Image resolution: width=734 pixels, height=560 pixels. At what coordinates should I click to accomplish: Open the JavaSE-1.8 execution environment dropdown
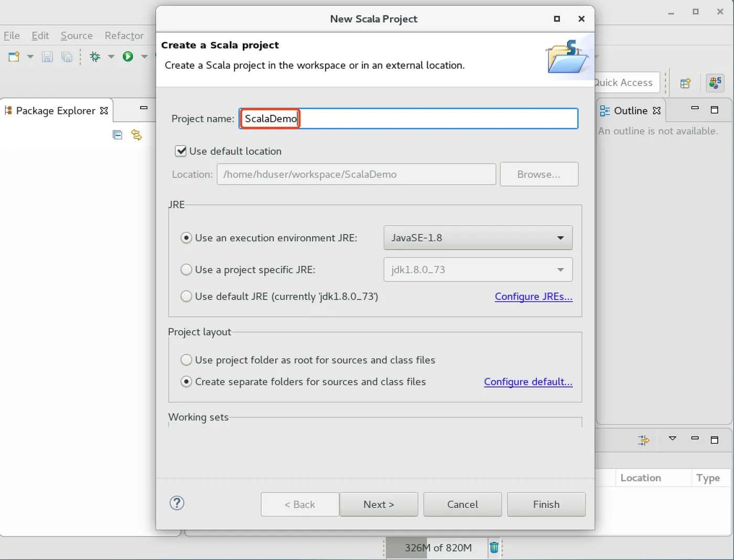coord(478,238)
